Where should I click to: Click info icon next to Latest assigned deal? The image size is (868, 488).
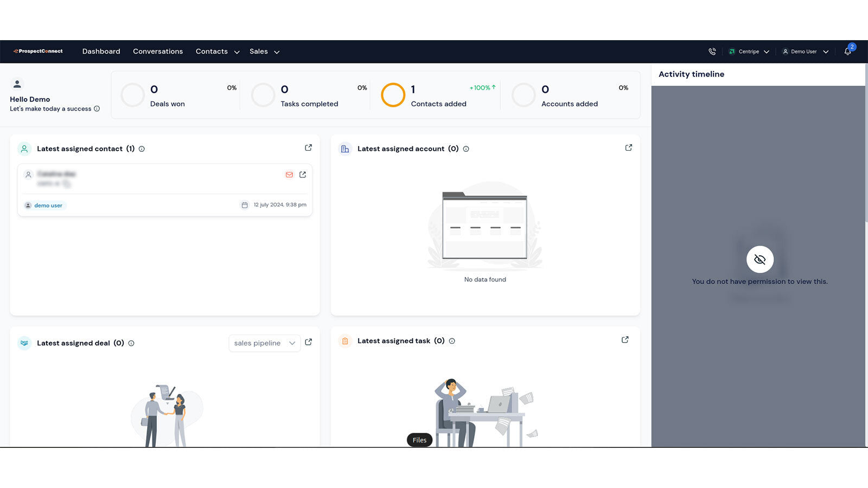131,343
